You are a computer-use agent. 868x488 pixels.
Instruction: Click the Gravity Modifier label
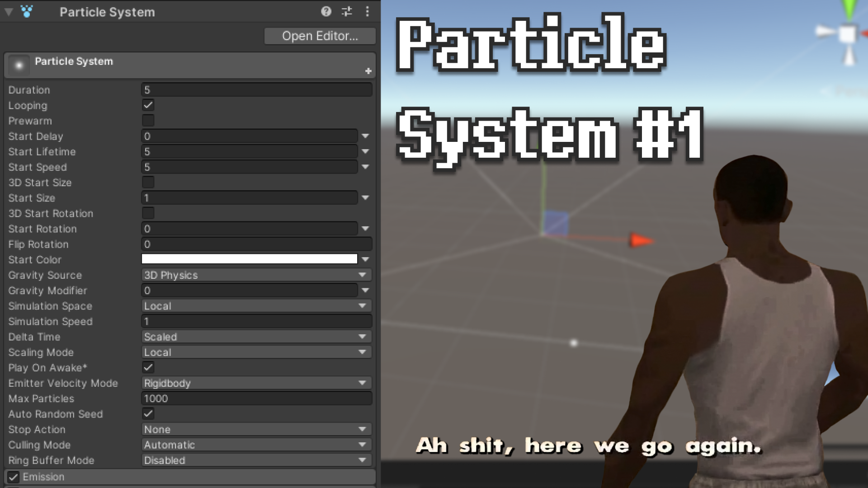[x=47, y=291]
